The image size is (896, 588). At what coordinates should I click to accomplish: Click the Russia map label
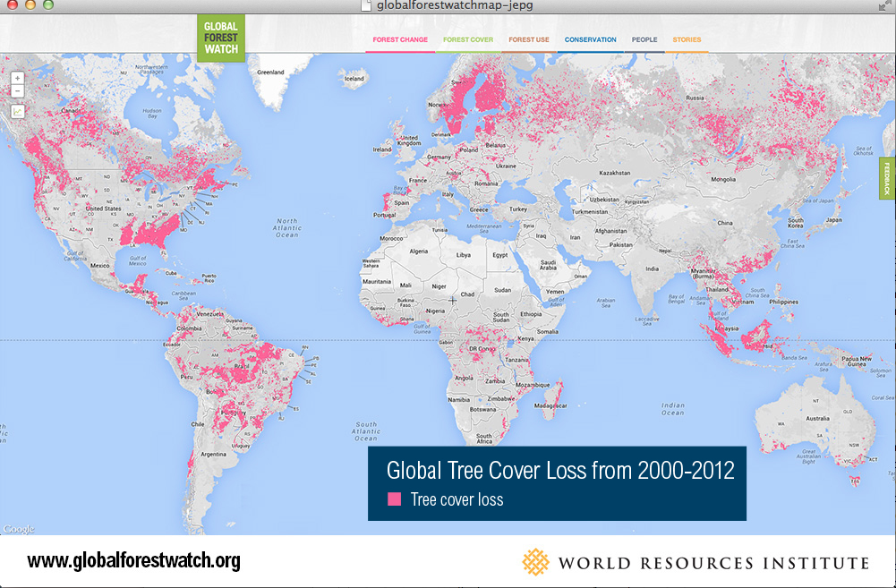(x=695, y=98)
